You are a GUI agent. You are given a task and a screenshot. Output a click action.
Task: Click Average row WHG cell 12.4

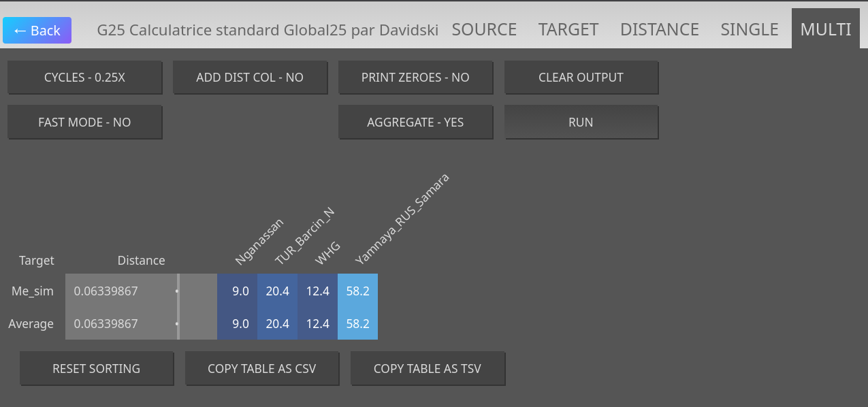pos(317,324)
